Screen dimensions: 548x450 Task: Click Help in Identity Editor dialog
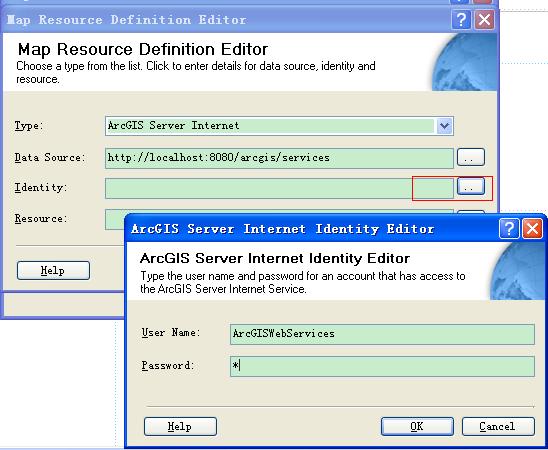point(180,426)
